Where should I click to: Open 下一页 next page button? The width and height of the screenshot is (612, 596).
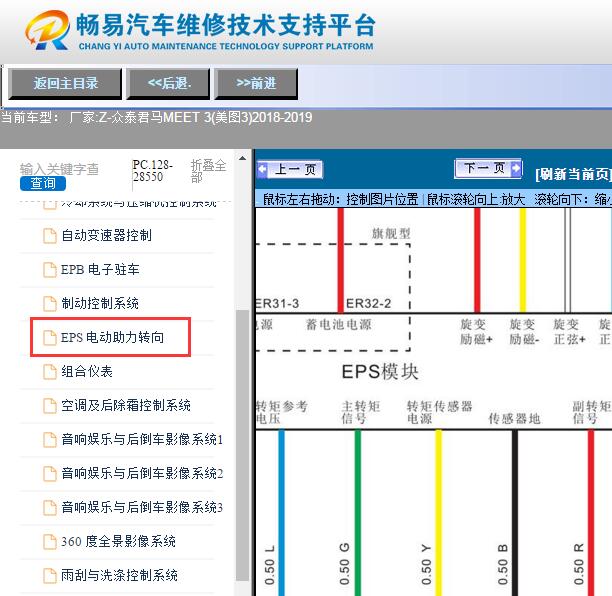pyautogui.click(x=488, y=169)
